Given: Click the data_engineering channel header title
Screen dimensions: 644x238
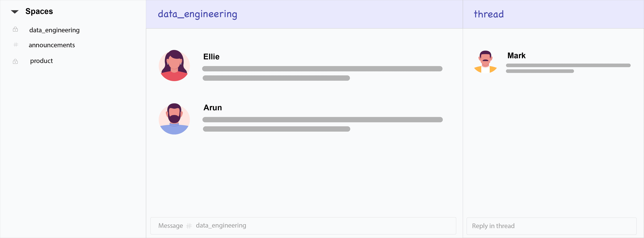Looking at the screenshot, I should click(197, 14).
